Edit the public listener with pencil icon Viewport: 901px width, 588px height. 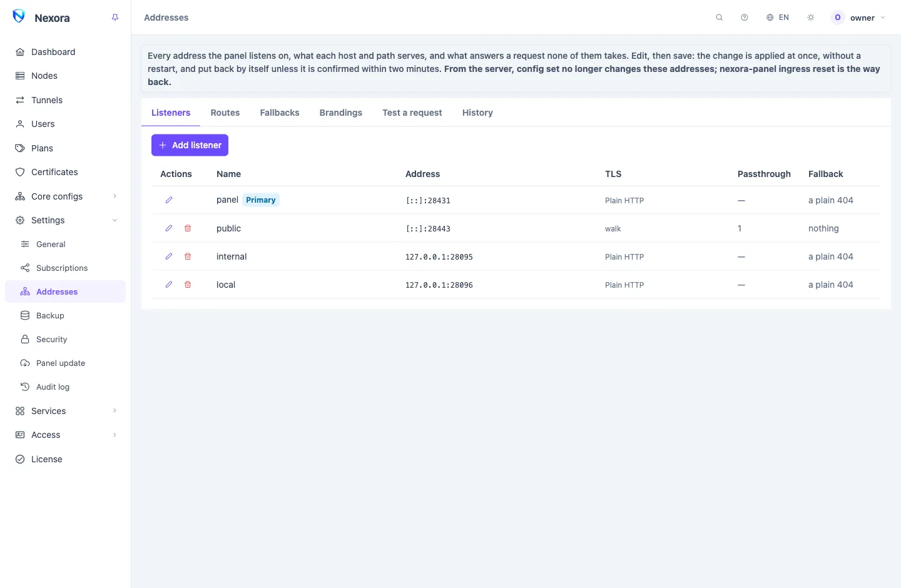click(169, 228)
